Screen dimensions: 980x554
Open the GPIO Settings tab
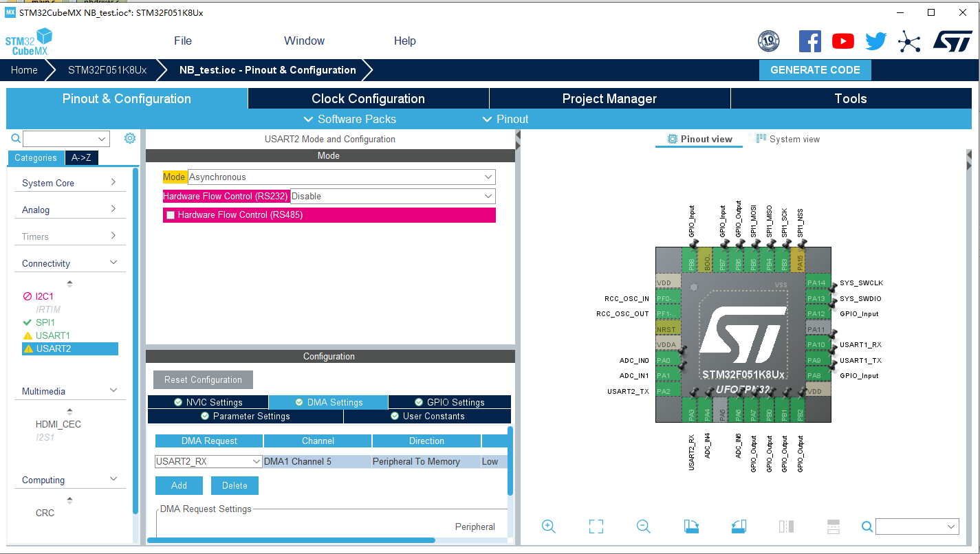pyautogui.click(x=450, y=402)
